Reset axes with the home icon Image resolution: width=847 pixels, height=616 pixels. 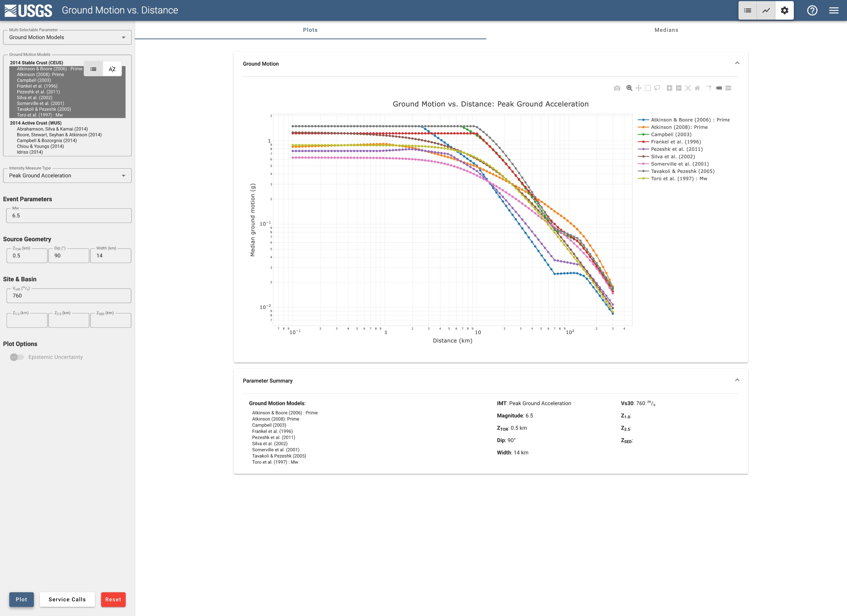point(697,88)
